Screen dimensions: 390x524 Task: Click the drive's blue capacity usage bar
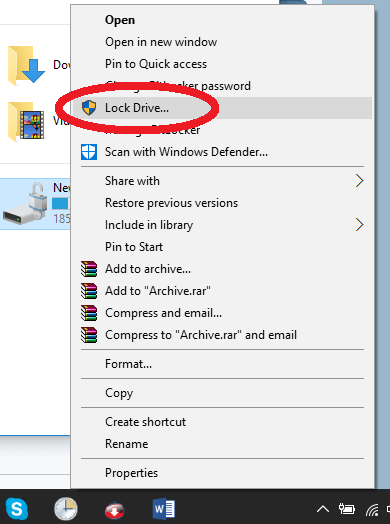[61, 203]
